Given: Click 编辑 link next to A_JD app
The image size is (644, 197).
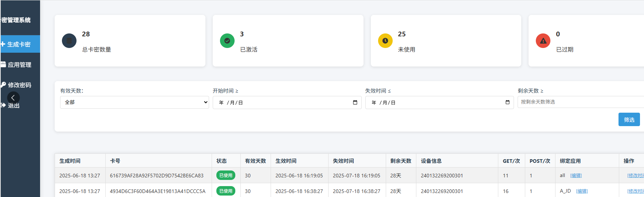Looking at the screenshot, I should click(582, 191).
